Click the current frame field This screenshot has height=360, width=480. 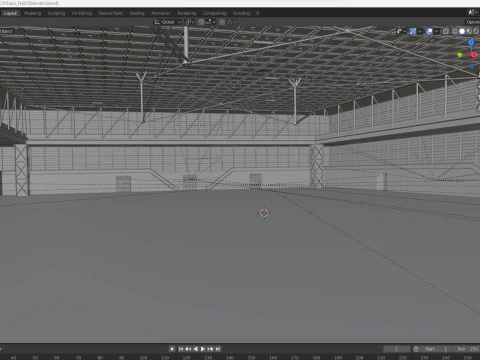pyautogui.click(x=397, y=349)
